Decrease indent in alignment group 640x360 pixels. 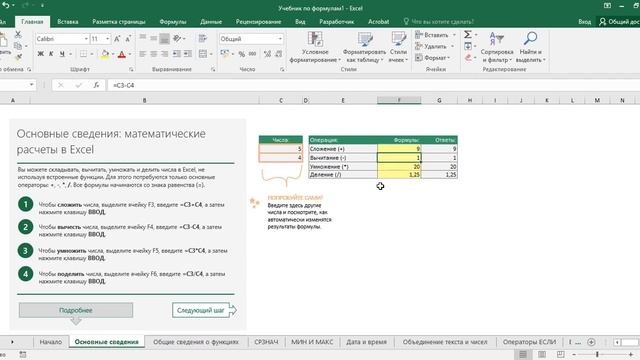pyautogui.click(x=177, y=54)
